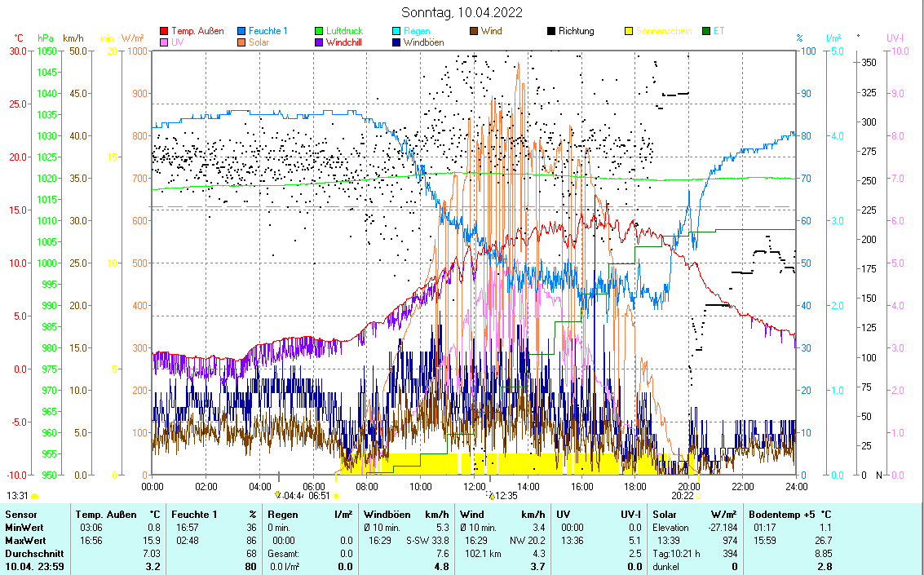Select the dark green ET legend square
924x575 pixels.
706,32
